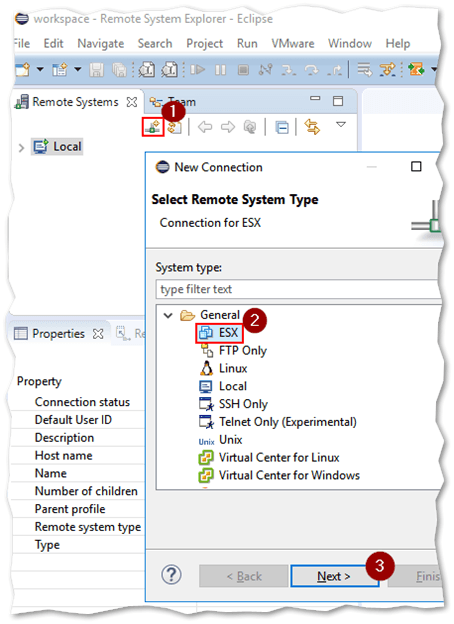Click the Host name property row
The height and width of the screenshot is (624, 454).
coord(78,455)
